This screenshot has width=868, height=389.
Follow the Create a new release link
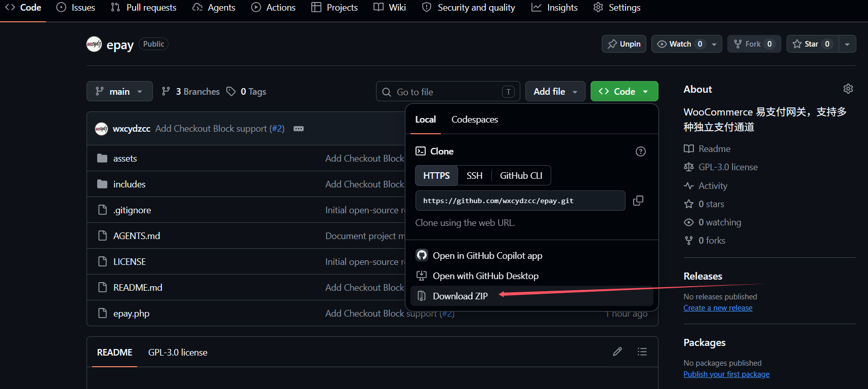[718, 308]
